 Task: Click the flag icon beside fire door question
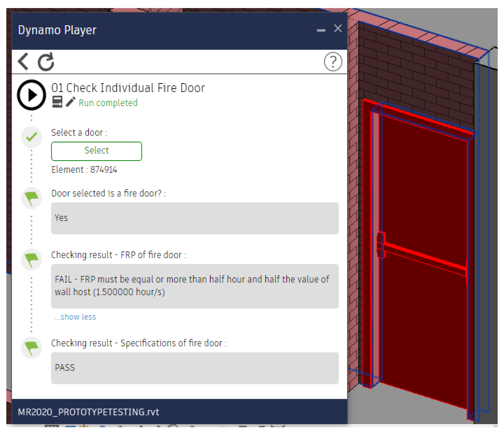pyautogui.click(x=31, y=198)
